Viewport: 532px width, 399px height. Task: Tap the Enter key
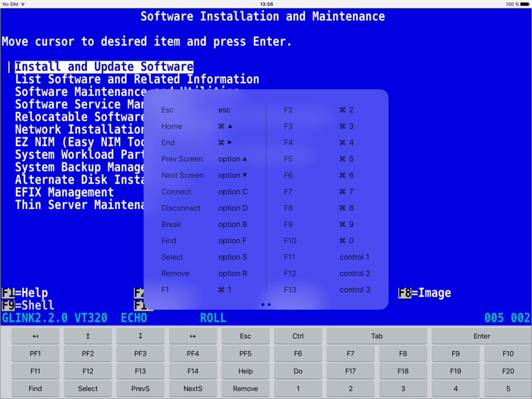point(482,336)
